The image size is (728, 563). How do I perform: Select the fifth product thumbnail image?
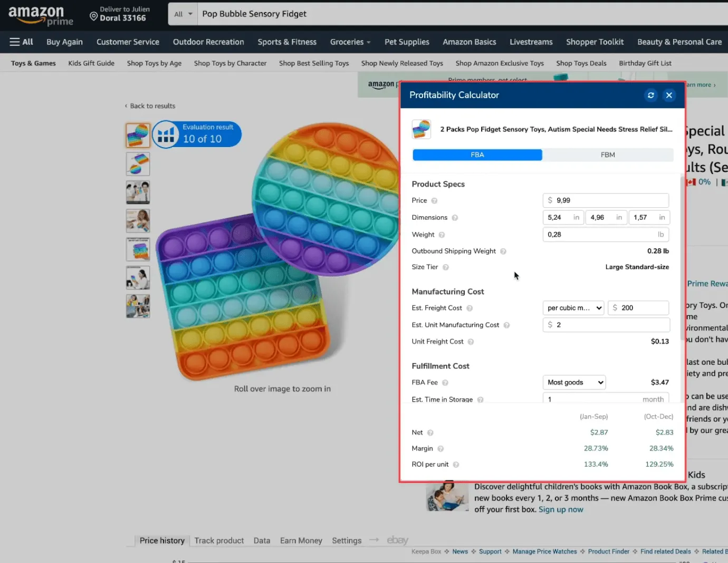tap(138, 249)
